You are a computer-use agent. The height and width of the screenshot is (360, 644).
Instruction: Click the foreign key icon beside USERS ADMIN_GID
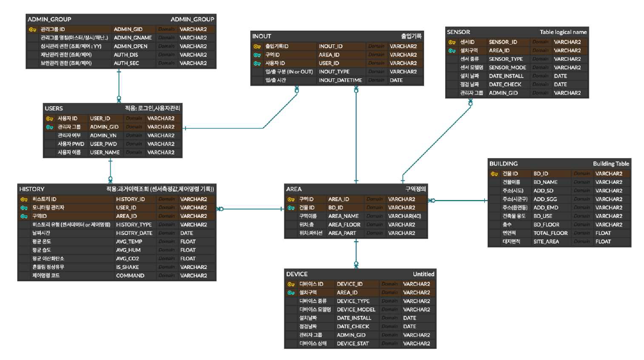[50, 127]
